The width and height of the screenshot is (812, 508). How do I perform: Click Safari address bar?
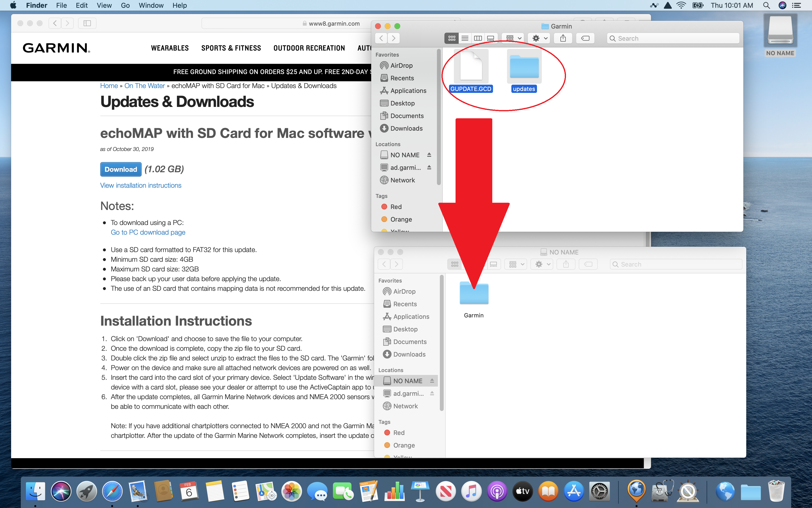point(331,23)
